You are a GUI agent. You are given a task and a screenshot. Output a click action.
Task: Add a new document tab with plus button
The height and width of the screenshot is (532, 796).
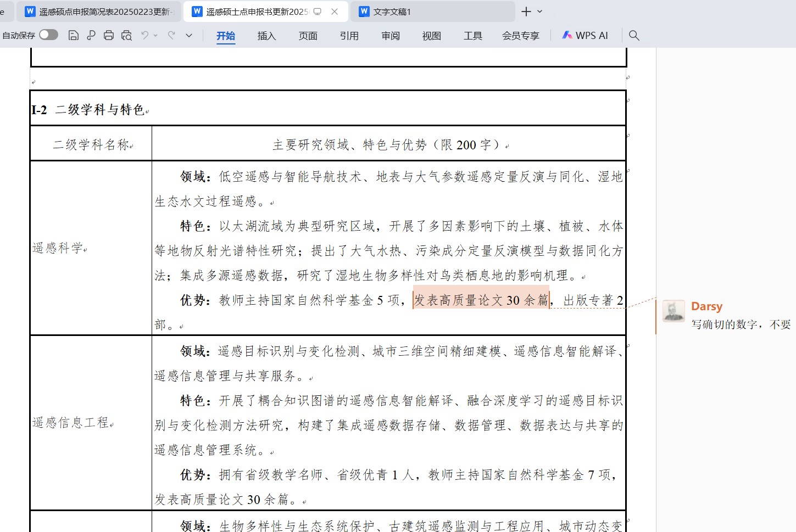point(526,12)
